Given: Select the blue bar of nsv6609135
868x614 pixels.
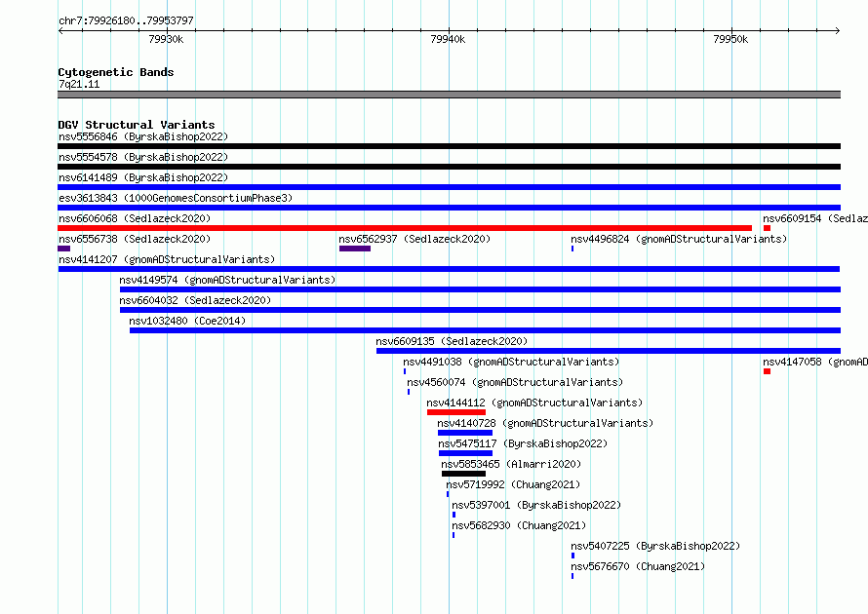Looking at the screenshot, I should (x=609, y=351).
